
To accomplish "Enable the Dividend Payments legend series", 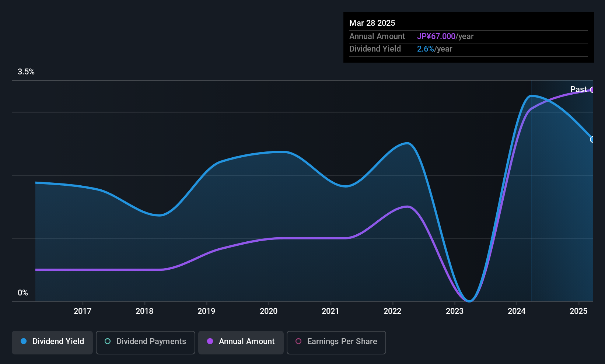I will click(145, 342).
